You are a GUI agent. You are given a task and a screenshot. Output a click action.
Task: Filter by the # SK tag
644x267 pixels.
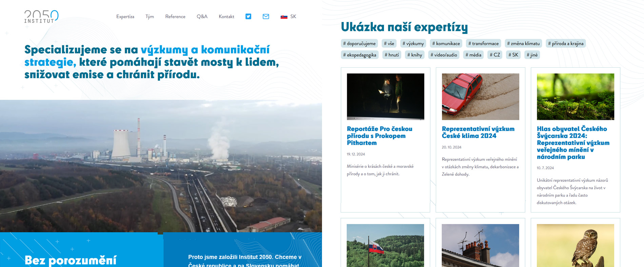pos(513,55)
